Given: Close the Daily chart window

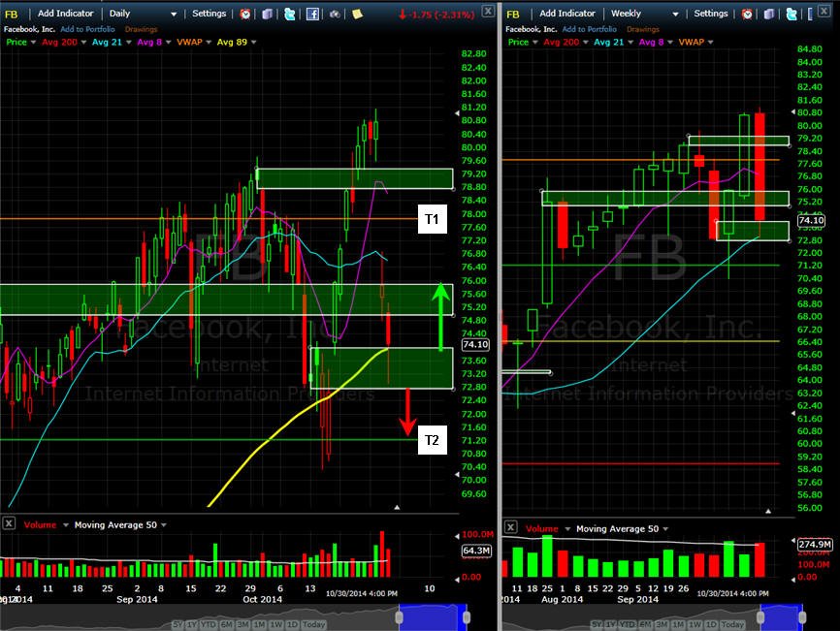Looking at the screenshot, I should pyautogui.click(x=488, y=11).
